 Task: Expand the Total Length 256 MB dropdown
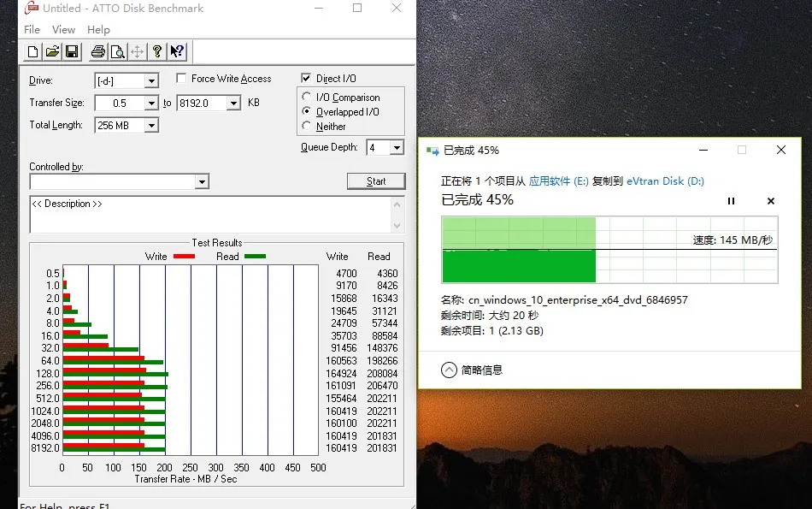tap(151, 126)
